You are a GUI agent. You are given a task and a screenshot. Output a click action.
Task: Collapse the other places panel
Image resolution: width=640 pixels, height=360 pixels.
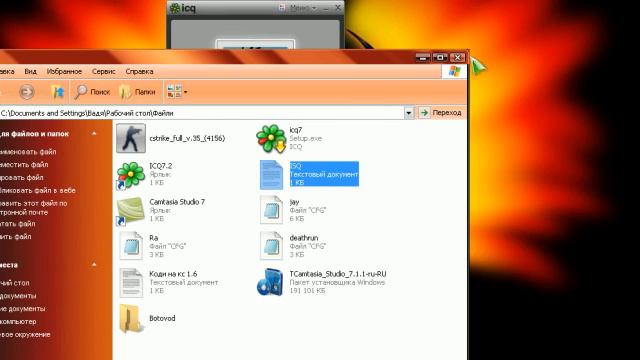(94, 264)
